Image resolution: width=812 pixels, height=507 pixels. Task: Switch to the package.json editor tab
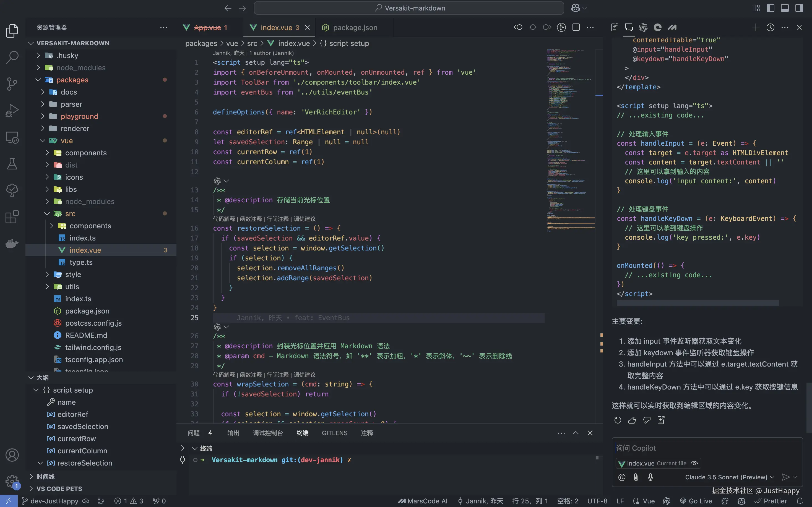355,27
